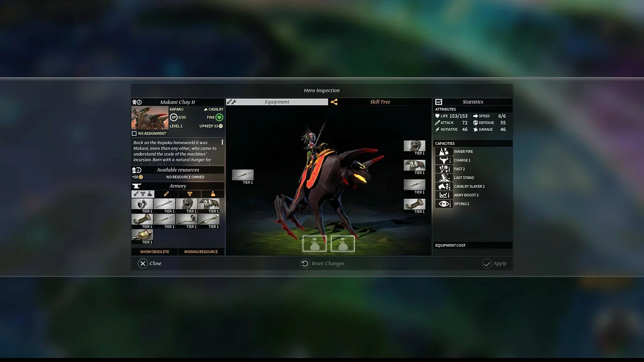Click the left accessory bag slot

pos(314,243)
